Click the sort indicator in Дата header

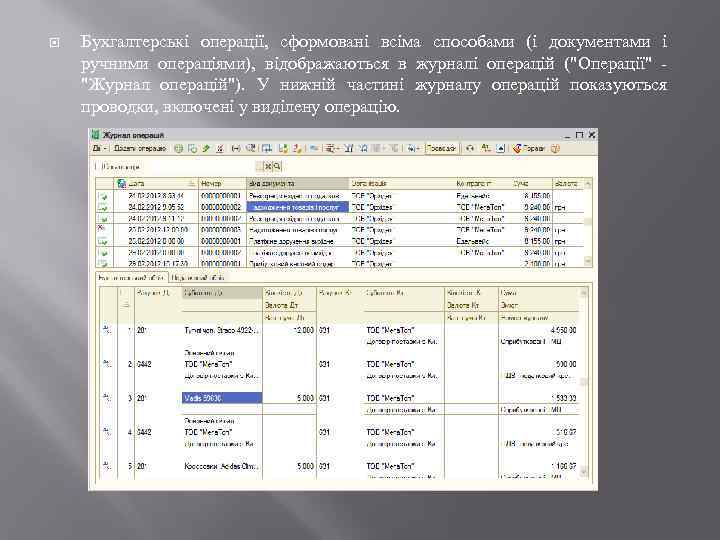[191, 184]
